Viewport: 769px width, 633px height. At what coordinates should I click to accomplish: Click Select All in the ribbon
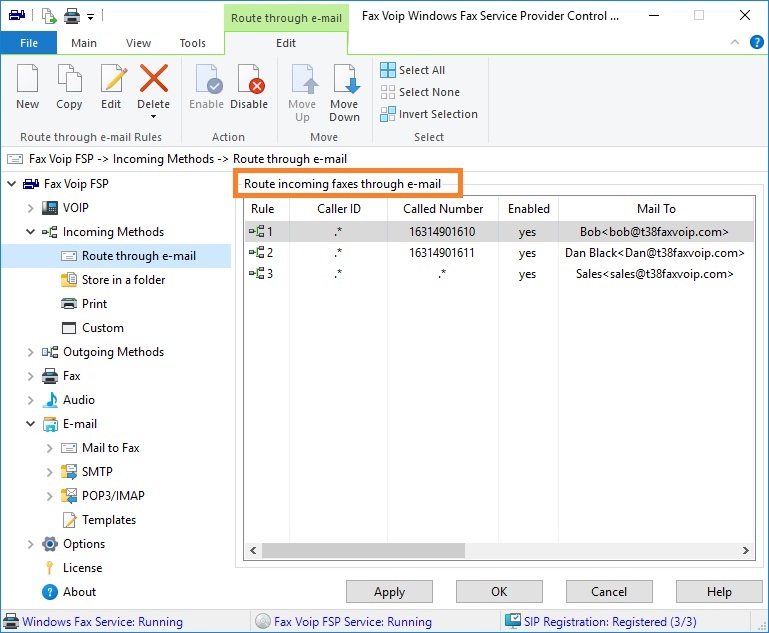412,70
